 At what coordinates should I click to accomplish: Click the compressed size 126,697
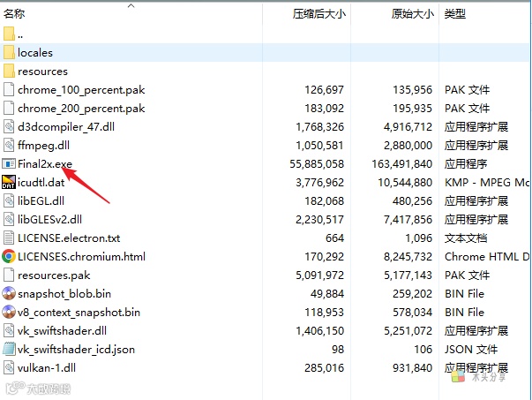pos(324,90)
